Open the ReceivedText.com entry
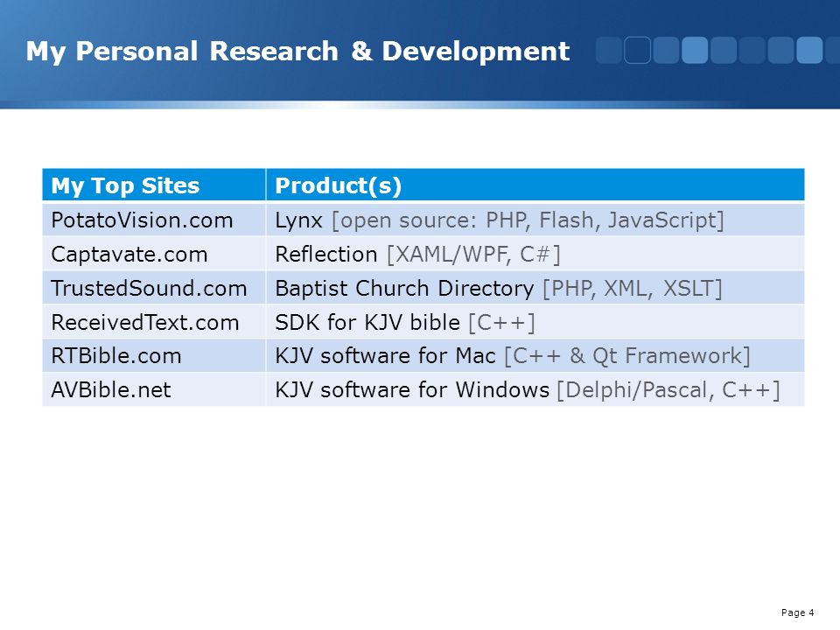The height and width of the screenshot is (630, 840). (x=154, y=322)
